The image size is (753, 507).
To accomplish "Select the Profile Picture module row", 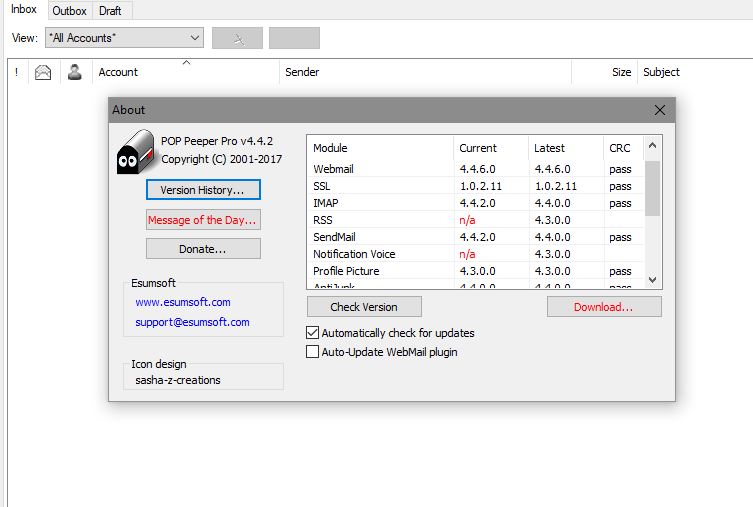I will click(x=475, y=271).
